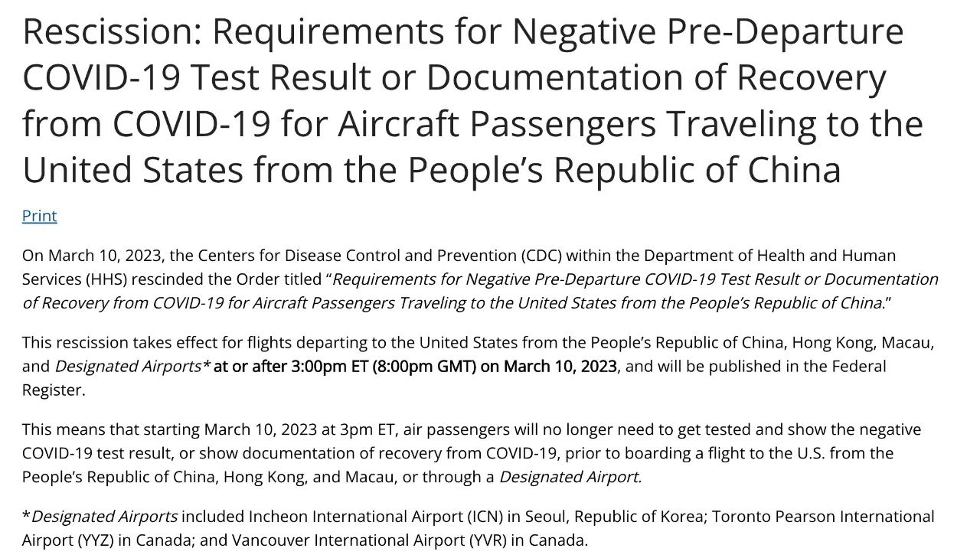The height and width of the screenshot is (558, 980).
Task: Click bold "on March 10, 2023" text
Action: [x=560, y=366]
